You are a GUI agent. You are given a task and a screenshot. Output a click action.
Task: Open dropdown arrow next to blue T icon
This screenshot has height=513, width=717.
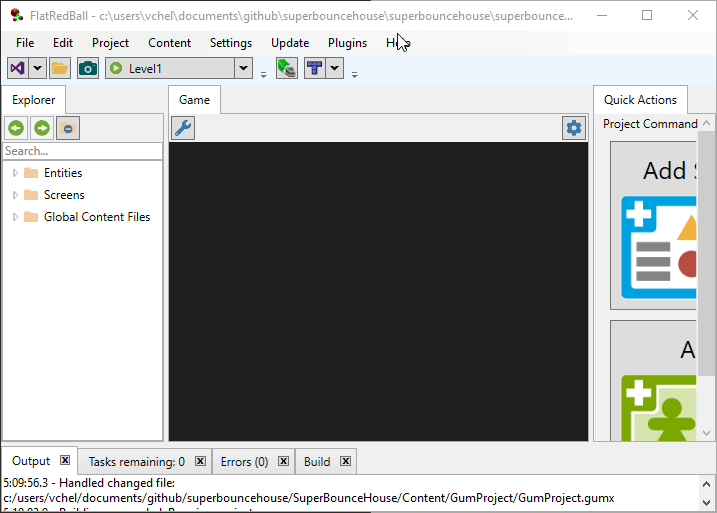[x=335, y=69]
